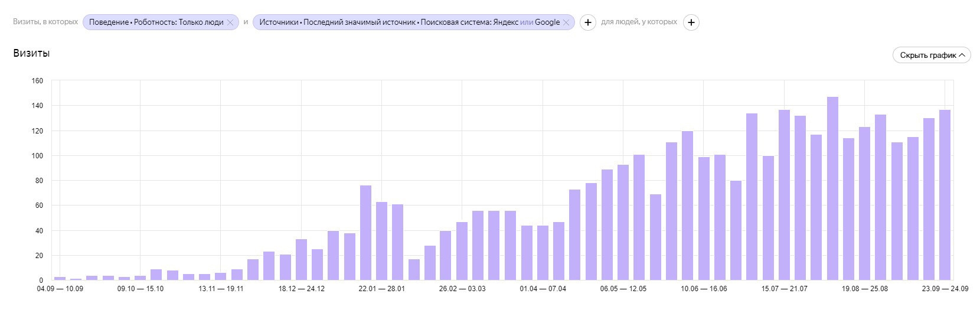Click axis label 13.11 — 19.11
The width and height of the screenshot is (980, 313).
(221, 289)
